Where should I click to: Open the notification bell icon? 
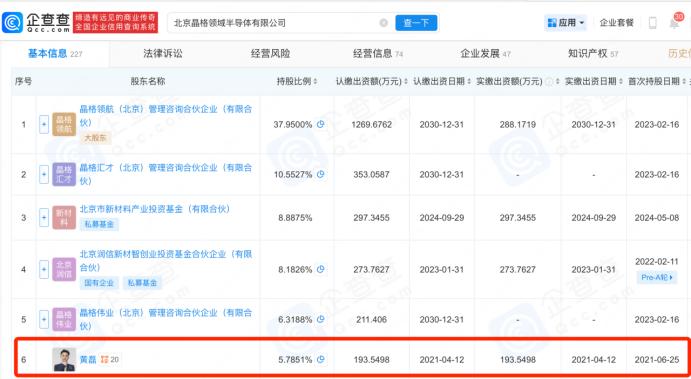coord(674,22)
